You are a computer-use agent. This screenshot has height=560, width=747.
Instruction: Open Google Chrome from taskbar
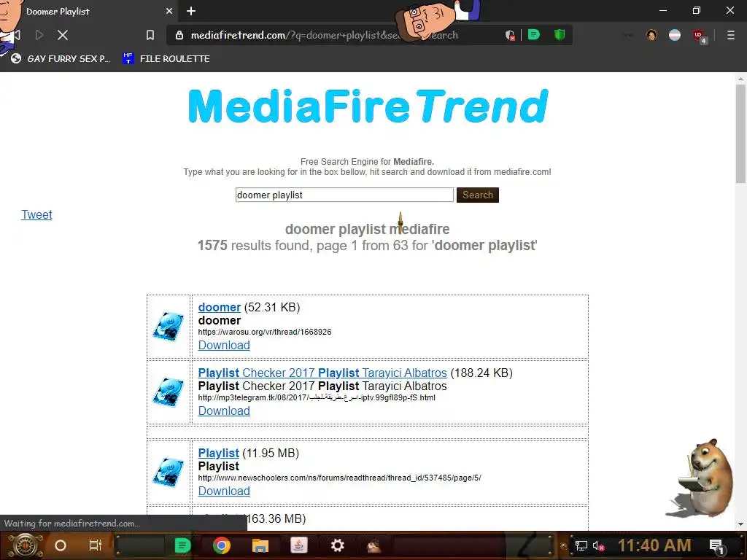click(x=222, y=545)
